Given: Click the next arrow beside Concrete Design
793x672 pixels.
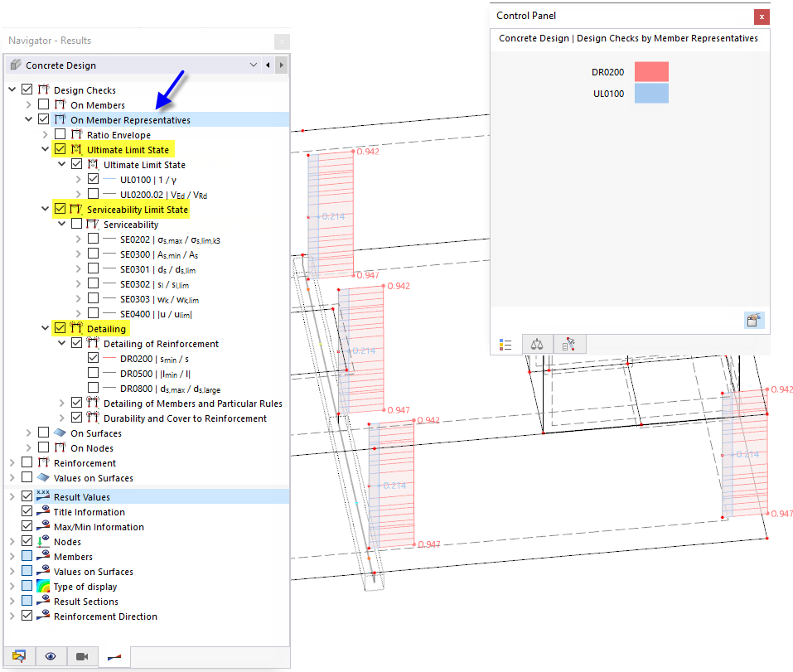Looking at the screenshot, I should [282, 65].
